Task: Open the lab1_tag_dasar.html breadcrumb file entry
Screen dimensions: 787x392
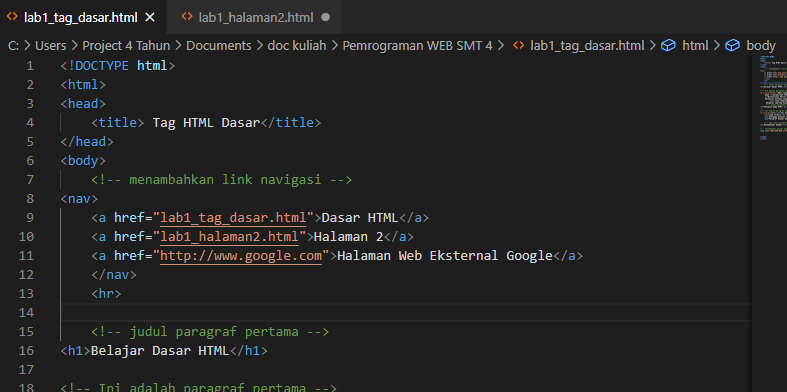Action: click(587, 46)
